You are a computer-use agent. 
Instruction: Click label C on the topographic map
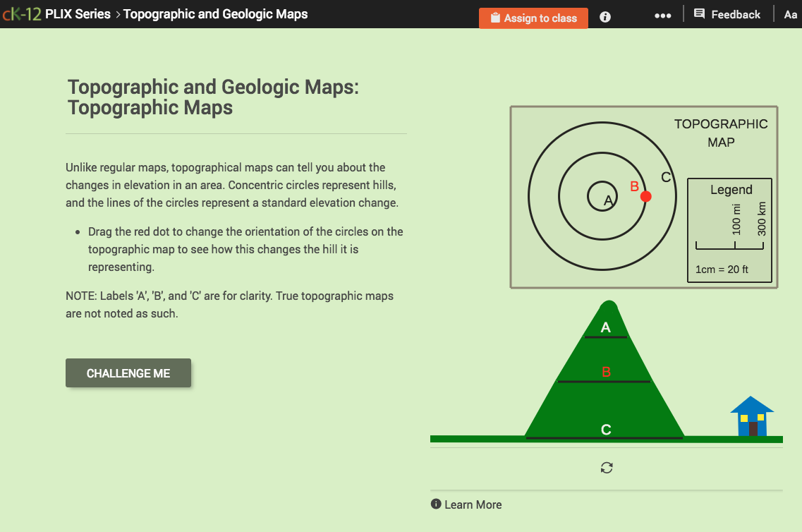click(665, 176)
